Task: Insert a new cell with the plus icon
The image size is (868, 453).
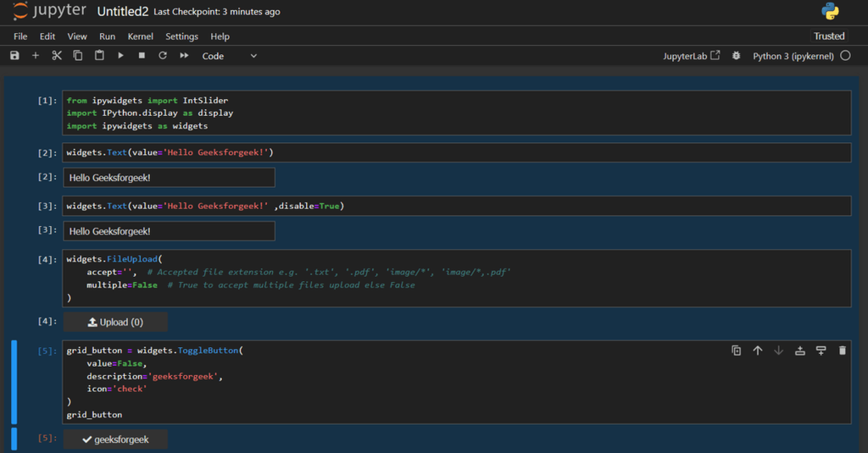Action: pyautogui.click(x=36, y=56)
